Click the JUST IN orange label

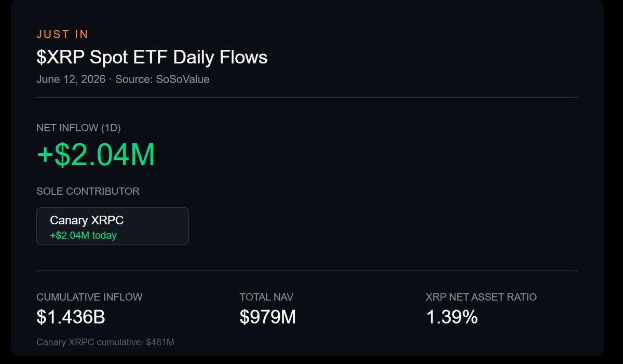click(x=62, y=34)
